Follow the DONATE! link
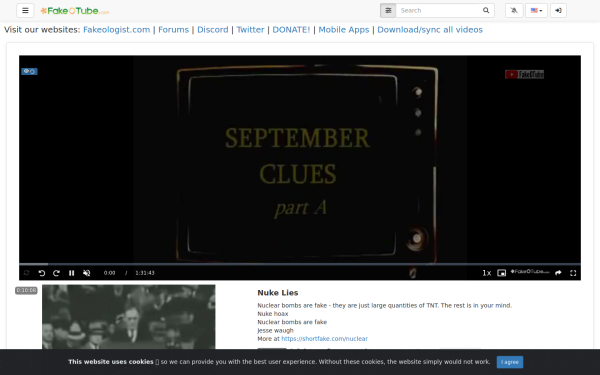600x375 pixels. tap(291, 30)
